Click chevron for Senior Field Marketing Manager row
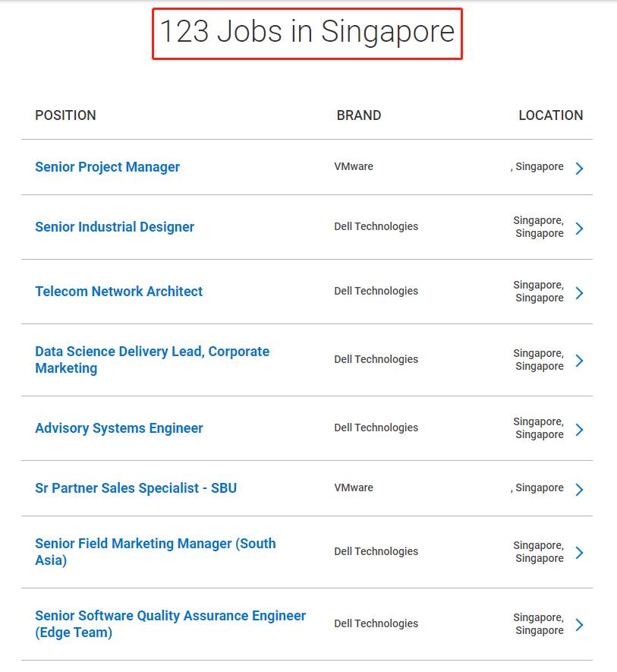This screenshot has height=672, width=617. (579, 553)
